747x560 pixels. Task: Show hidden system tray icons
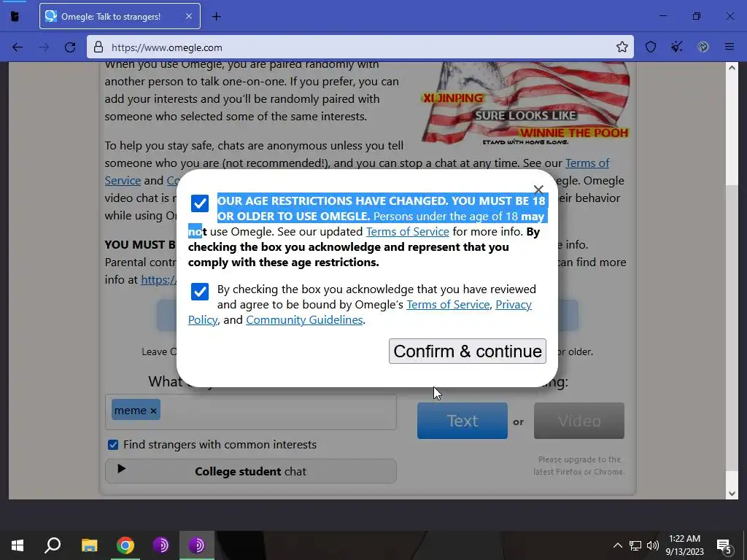pos(617,545)
